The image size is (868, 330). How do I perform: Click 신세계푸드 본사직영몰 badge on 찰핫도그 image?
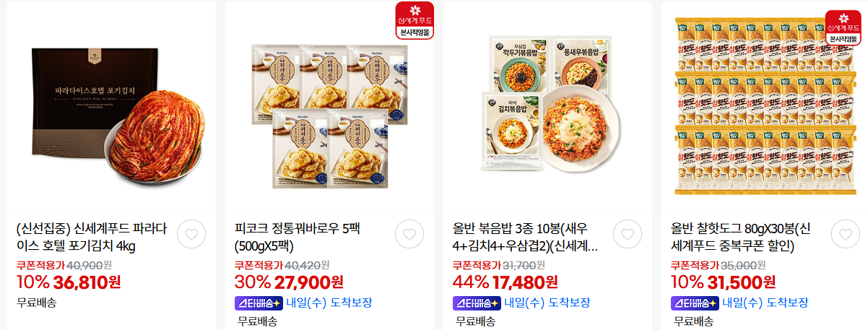[x=844, y=27]
